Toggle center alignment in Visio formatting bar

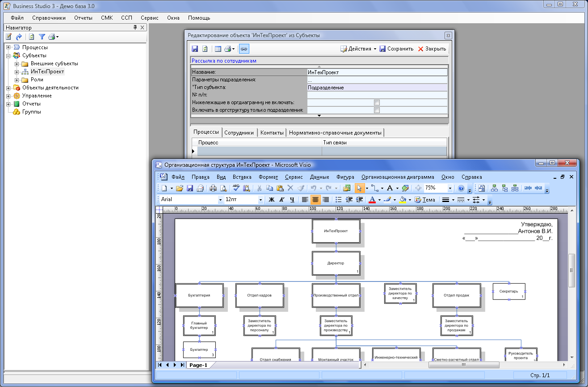315,200
